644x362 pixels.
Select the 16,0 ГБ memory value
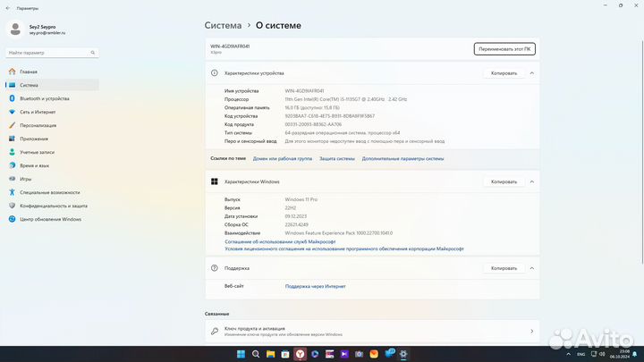pyautogui.click(x=312, y=107)
